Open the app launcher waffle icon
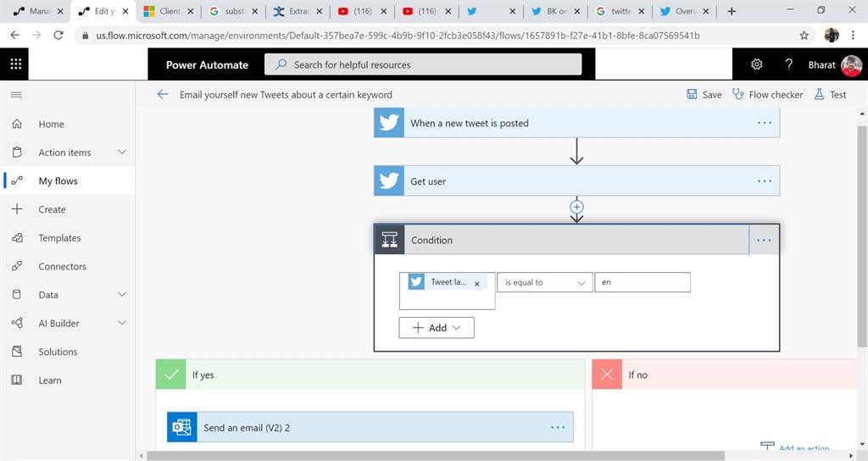Screen dimensions: 868x461 pyautogui.click(x=15, y=64)
